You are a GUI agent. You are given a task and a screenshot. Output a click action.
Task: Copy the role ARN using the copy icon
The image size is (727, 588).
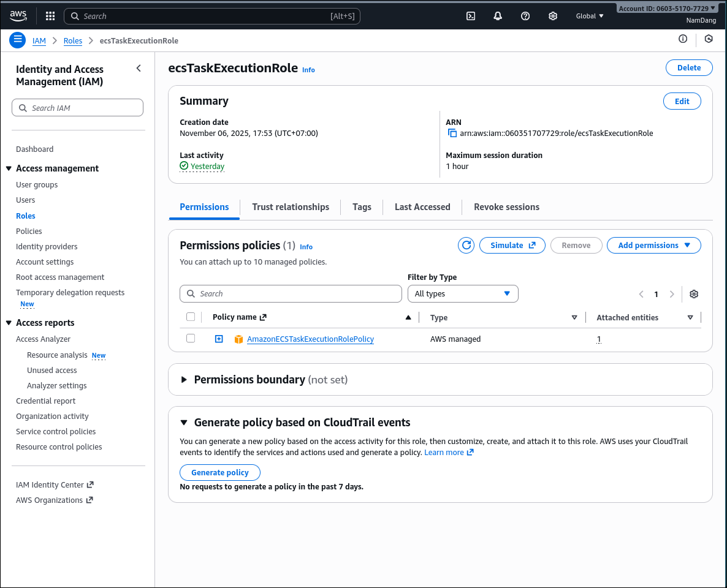[x=452, y=133]
